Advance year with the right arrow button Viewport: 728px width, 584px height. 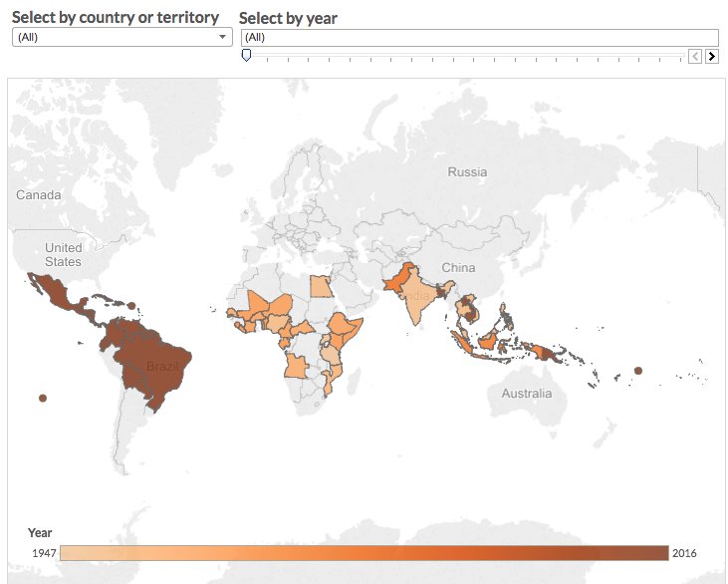(x=712, y=57)
